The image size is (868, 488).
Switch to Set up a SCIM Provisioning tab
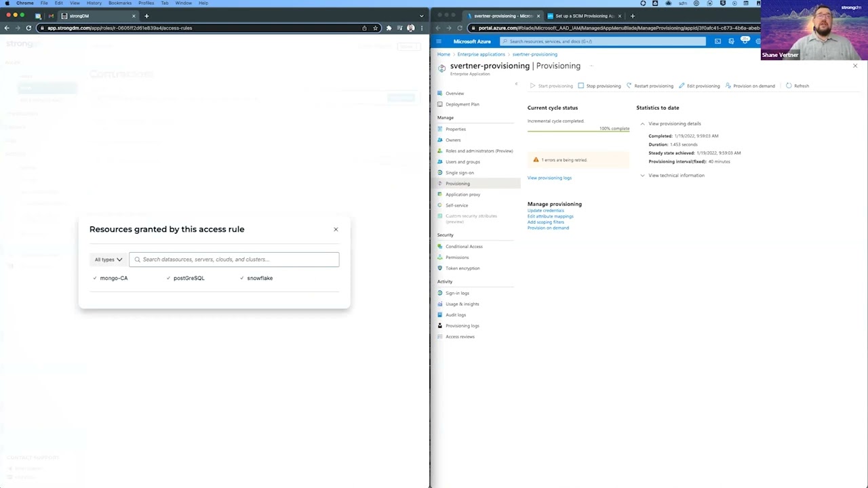(584, 16)
